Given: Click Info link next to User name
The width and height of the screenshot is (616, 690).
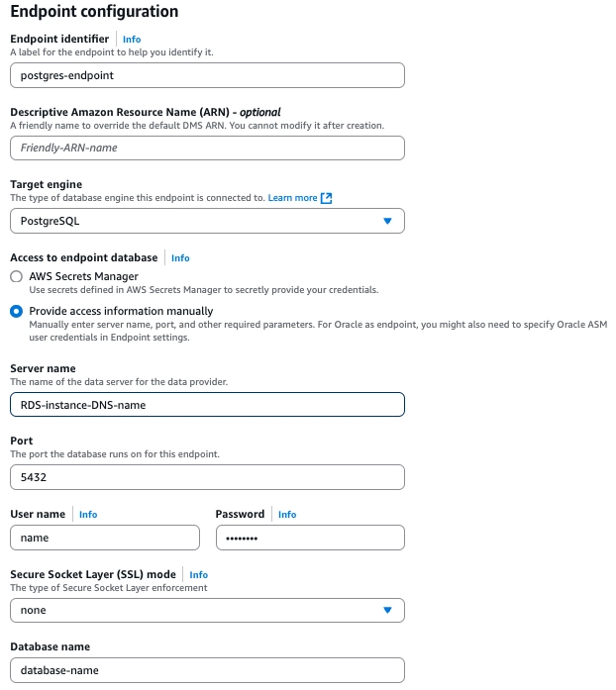Looking at the screenshot, I should pyautogui.click(x=88, y=515).
